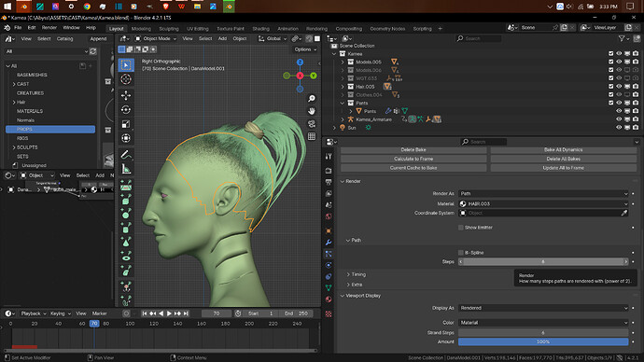Open the Display As Rendered dropdown
The height and width of the screenshot is (362, 644).
(x=543, y=308)
